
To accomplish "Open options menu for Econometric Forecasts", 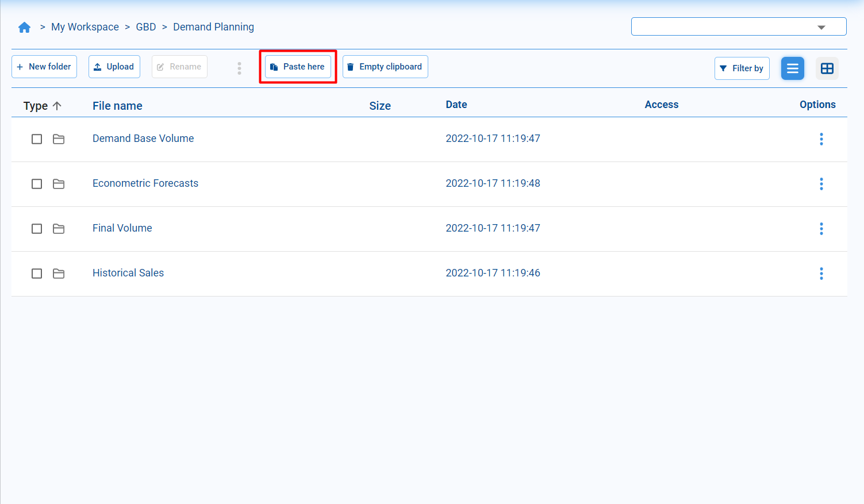I will click(x=821, y=184).
